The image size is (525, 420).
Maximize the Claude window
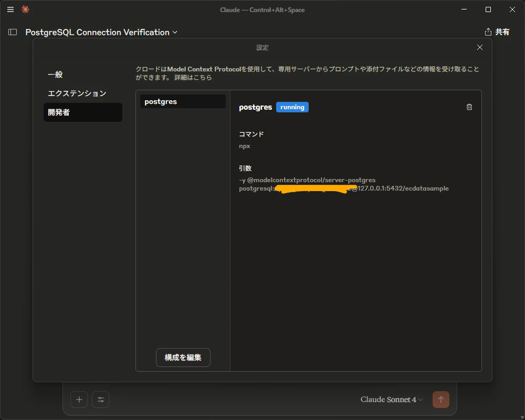coord(488,9)
